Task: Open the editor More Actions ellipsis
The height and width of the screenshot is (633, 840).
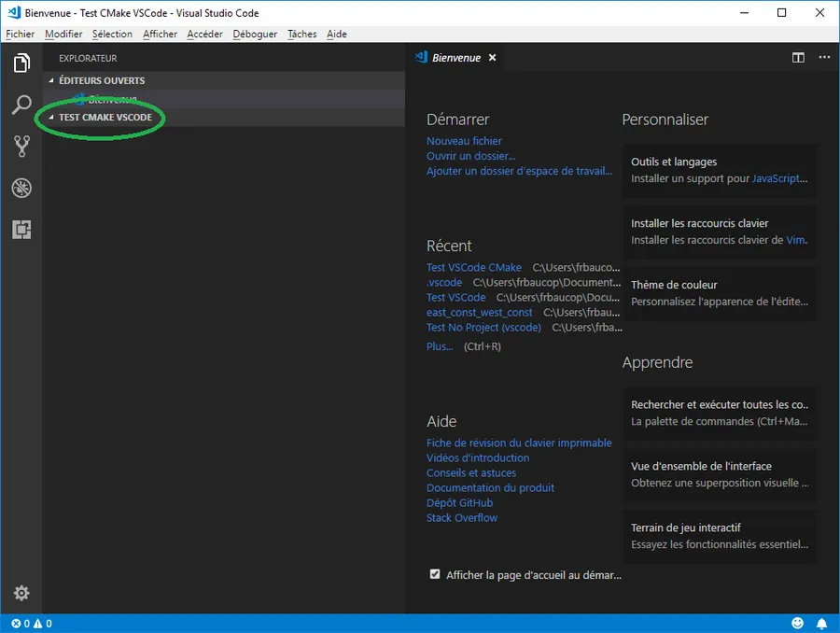Action: point(824,57)
